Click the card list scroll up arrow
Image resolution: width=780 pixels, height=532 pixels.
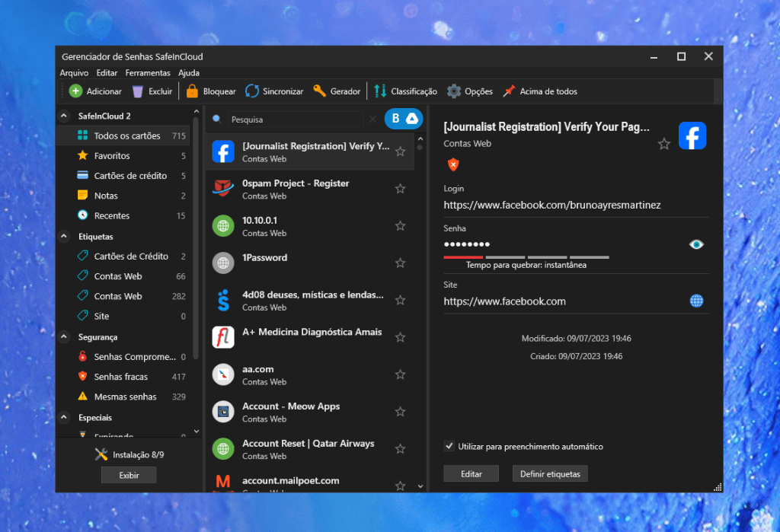tap(420, 139)
